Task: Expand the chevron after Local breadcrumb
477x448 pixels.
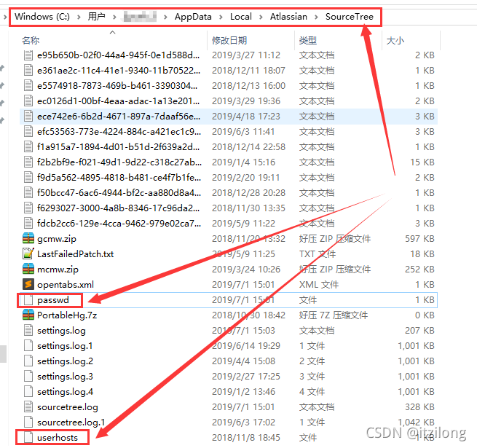Action: [261, 17]
